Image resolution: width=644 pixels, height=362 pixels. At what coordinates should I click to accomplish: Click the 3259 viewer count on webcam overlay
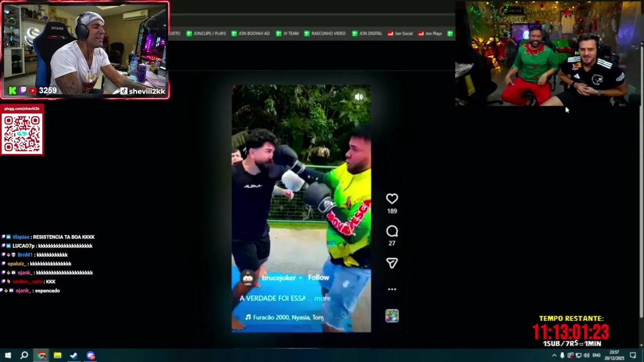pos(48,90)
